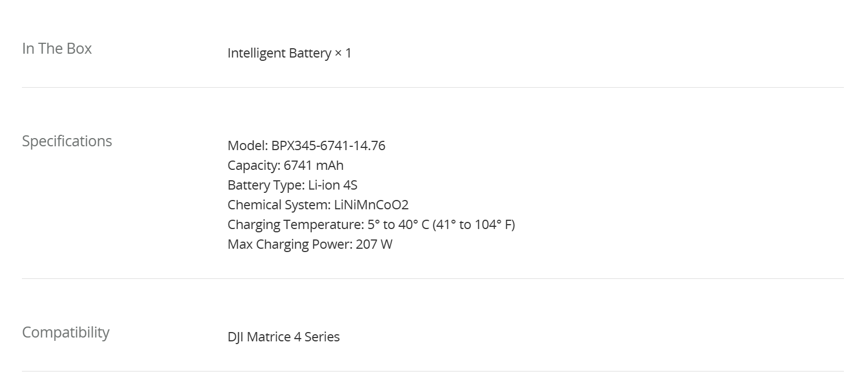The height and width of the screenshot is (383, 868).
Task: Click the model number BPX345-6741-14.76
Action: [x=328, y=146]
